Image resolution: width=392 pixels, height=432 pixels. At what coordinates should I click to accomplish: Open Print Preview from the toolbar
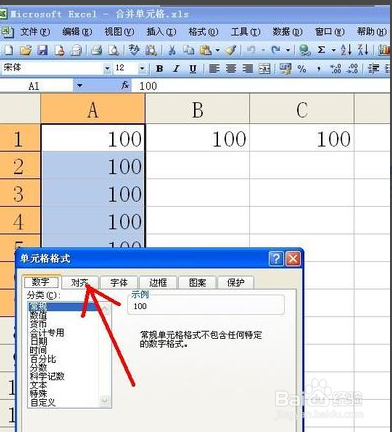pyautogui.click(x=114, y=50)
